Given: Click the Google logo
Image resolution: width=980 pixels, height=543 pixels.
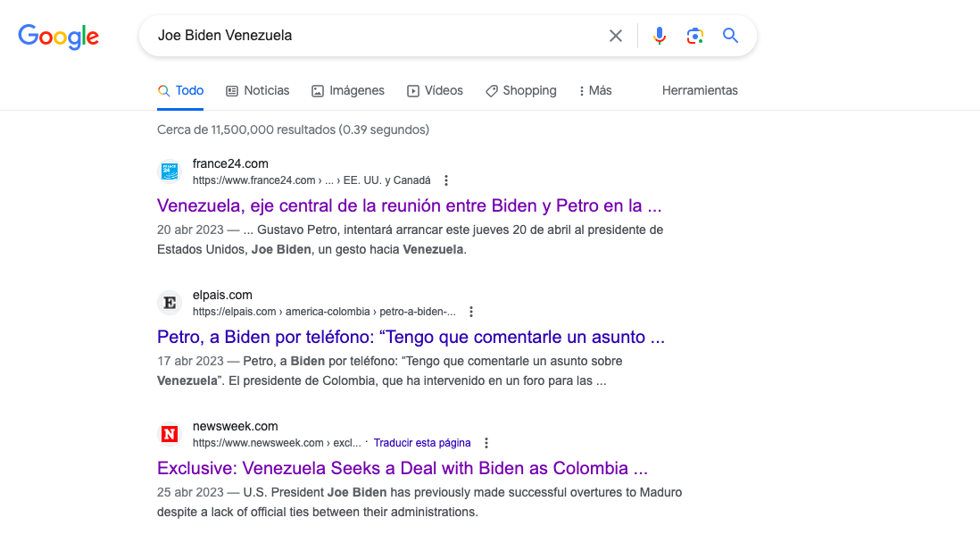Looking at the screenshot, I should pyautogui.click(x=59, y=37).
